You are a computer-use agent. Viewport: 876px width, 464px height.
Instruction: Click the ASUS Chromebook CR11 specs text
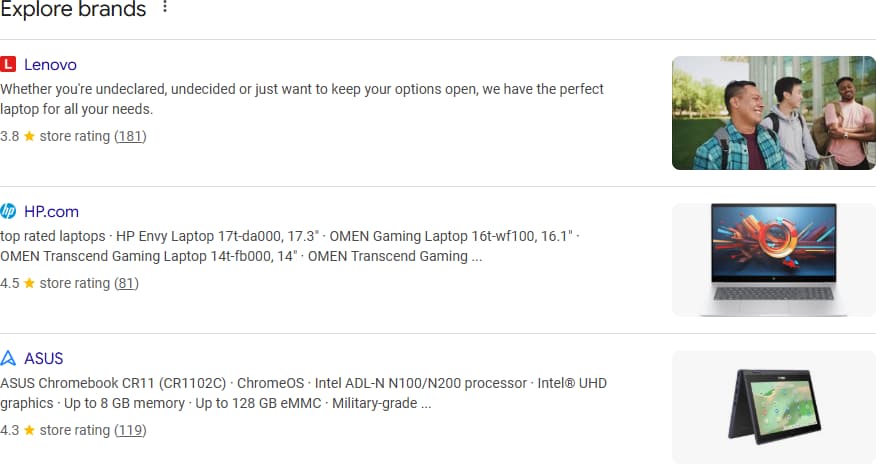pyautogui.click(x=303, y=393)
